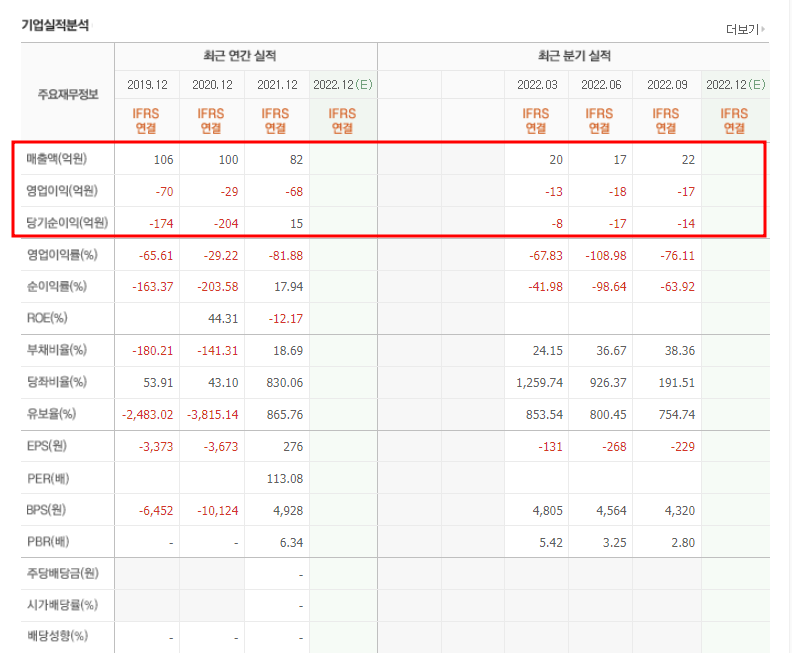Viewport: 792px width, 653px height.
Task: Select the 최근 분기 실적 header
Action: (574, 56)
